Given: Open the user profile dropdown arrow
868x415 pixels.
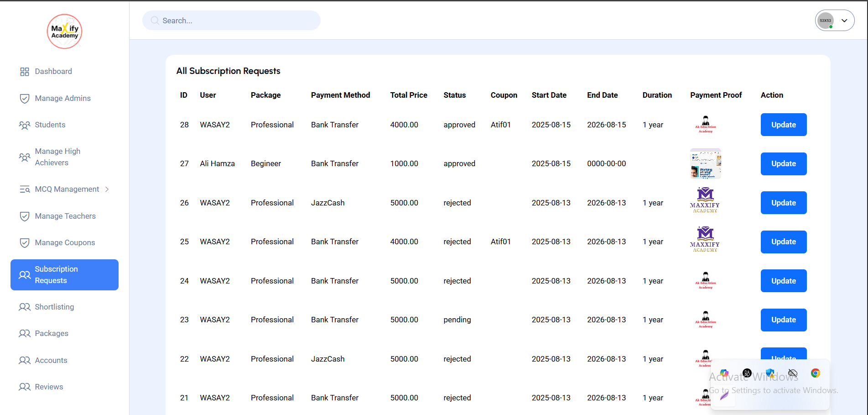Looking at the screenshot, I should tap(844, 21).
